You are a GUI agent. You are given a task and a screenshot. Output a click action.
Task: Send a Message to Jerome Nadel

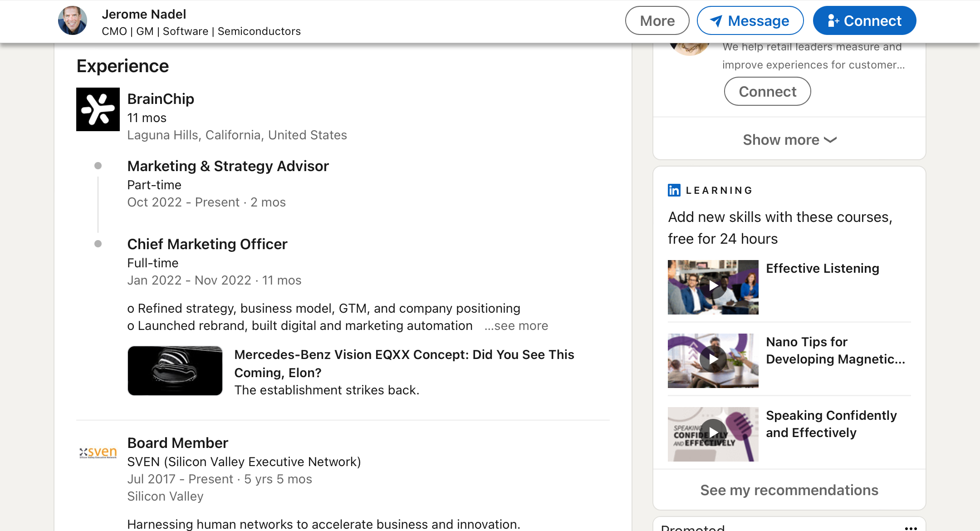(x=750, y=21)
